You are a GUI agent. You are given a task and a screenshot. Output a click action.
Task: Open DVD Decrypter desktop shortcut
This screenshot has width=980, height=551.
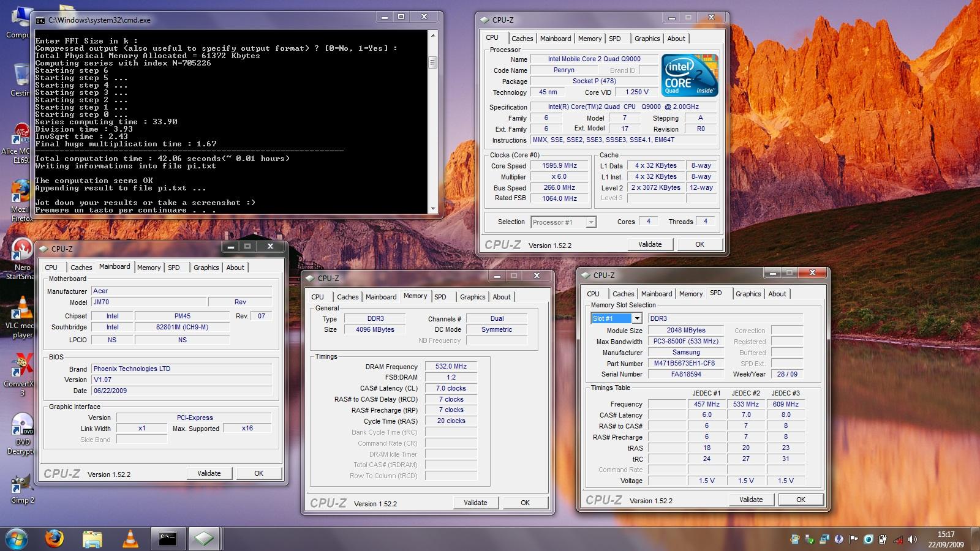pyautogui.click(x=21, y=433)
